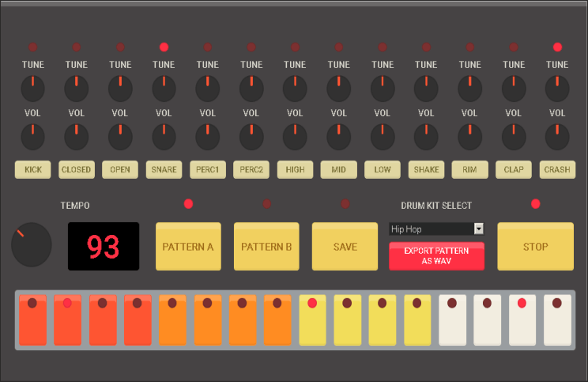Click the TUNE knob above KICK
This screenshot has width=588, height=382.
[32, 89]
